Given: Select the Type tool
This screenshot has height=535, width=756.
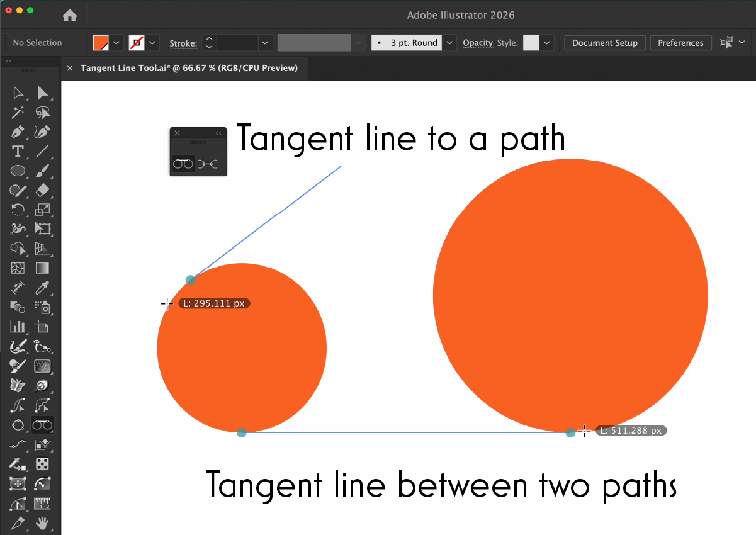Looking at the screenshot, I should coord(18,152).
